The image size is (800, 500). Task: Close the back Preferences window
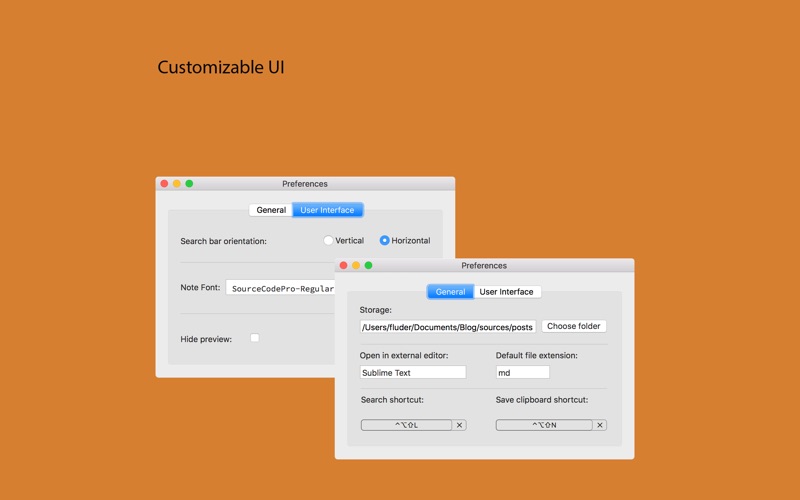[x=164, y=184]
